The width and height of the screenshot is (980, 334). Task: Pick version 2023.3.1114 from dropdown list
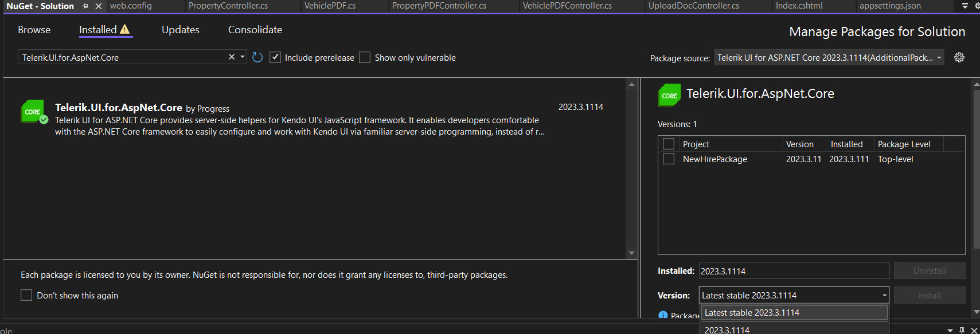tap(794, 329)
